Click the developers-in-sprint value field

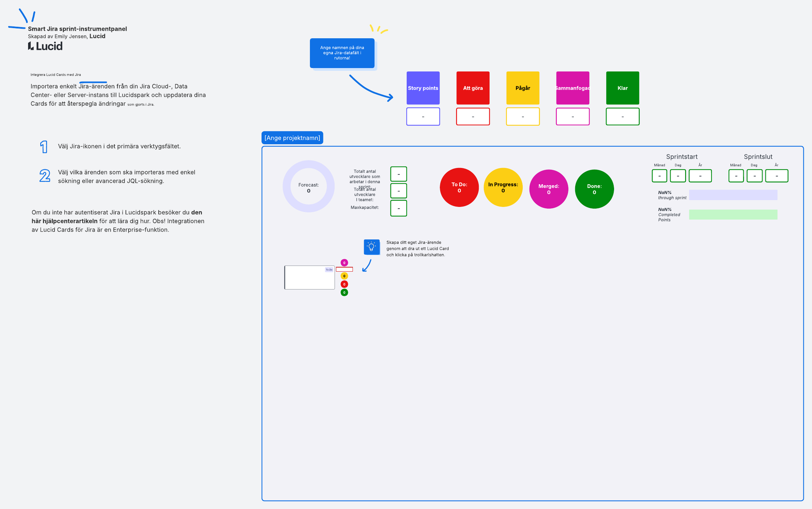399,174
